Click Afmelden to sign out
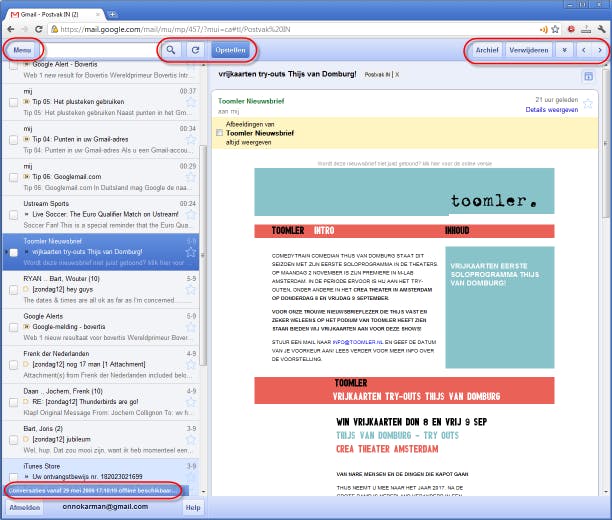The width and height of the screenshot is (612, 520). [25, 508]
